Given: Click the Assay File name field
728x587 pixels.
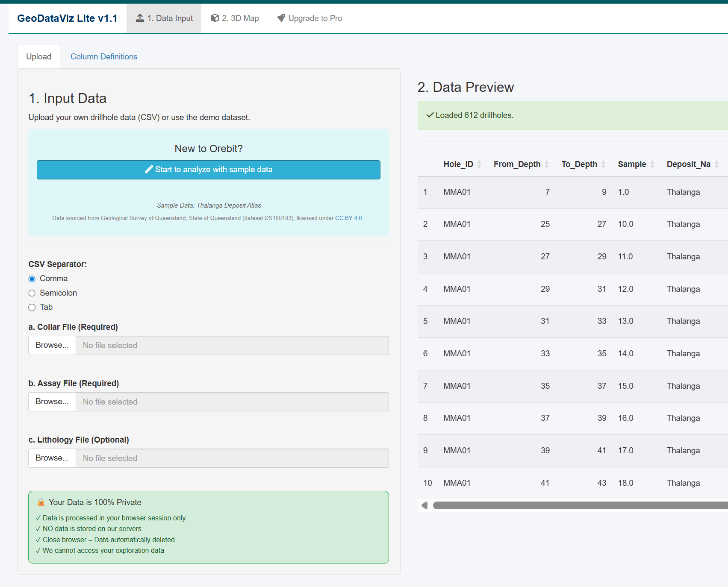Looking at the screenshot, I should [x=232, y=402].
